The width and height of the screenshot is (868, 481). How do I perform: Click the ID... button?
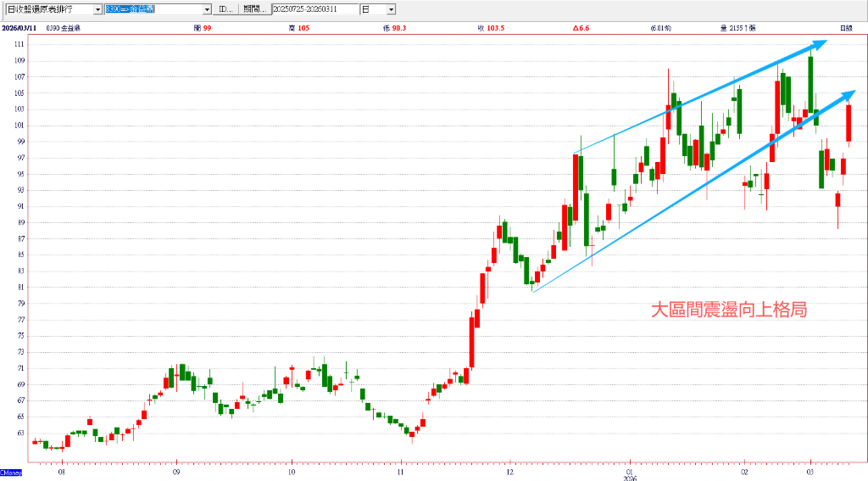(225, 9)
